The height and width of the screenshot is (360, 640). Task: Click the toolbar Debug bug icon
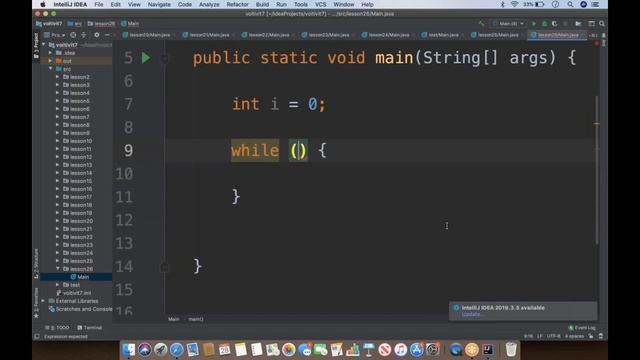544,24
